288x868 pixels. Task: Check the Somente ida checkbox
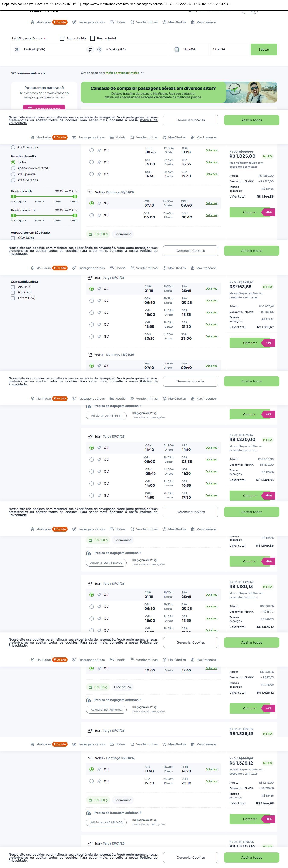pyautogui.click(x=62, y=38)
